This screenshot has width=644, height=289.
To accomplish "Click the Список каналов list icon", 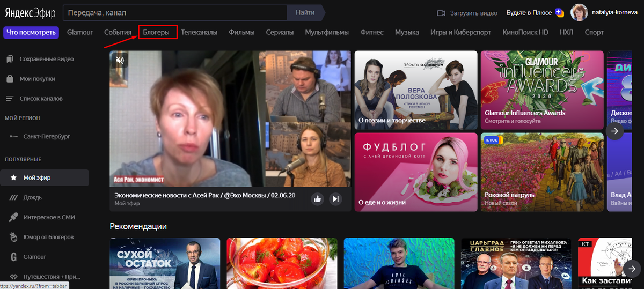I will (x=10, y=99).
